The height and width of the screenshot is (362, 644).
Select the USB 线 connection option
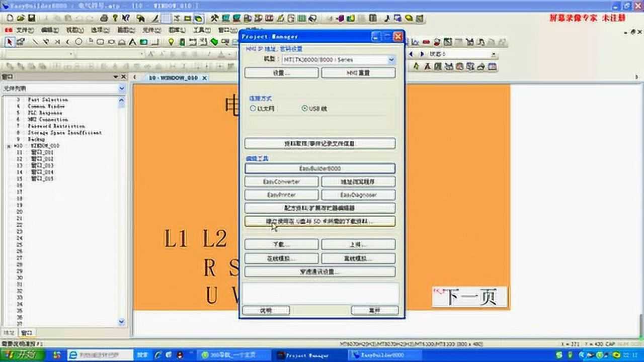tap(304, 108)
